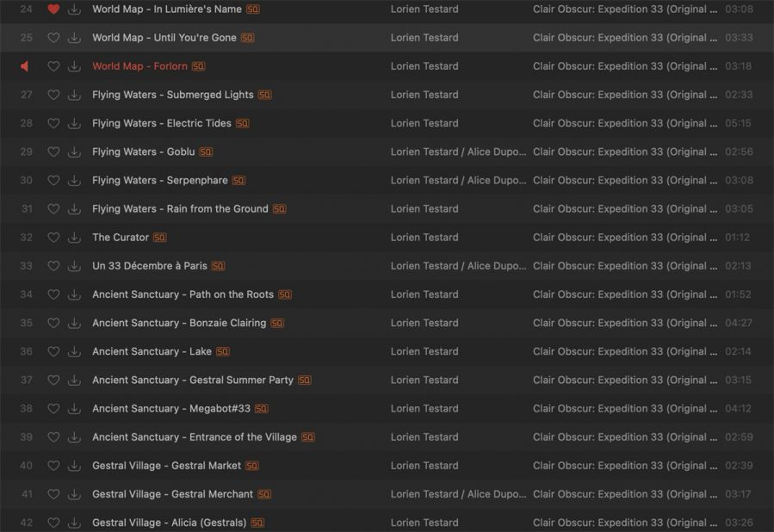Like The Curator track
The width and height of the screenshot is (774, 532).
[x=53, y=238]
